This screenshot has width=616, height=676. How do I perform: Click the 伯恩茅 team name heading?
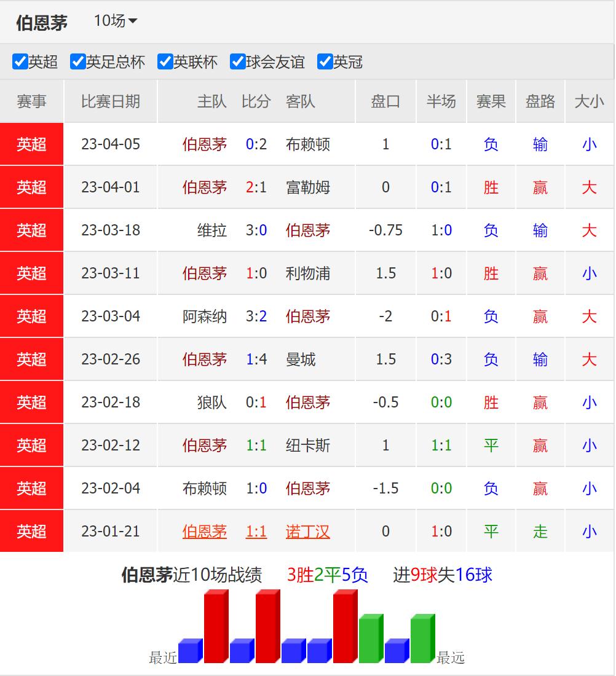click(x=42, y=22)
